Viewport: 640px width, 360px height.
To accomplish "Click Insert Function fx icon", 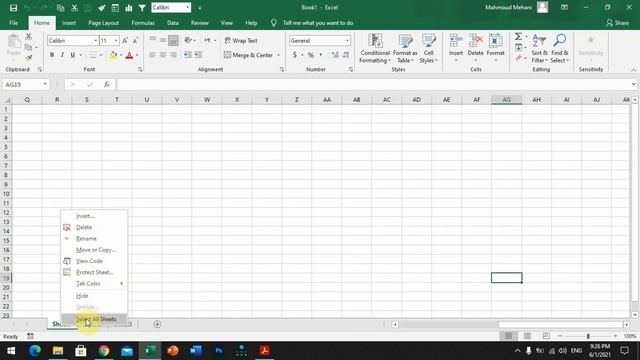I will click(107, 84).
